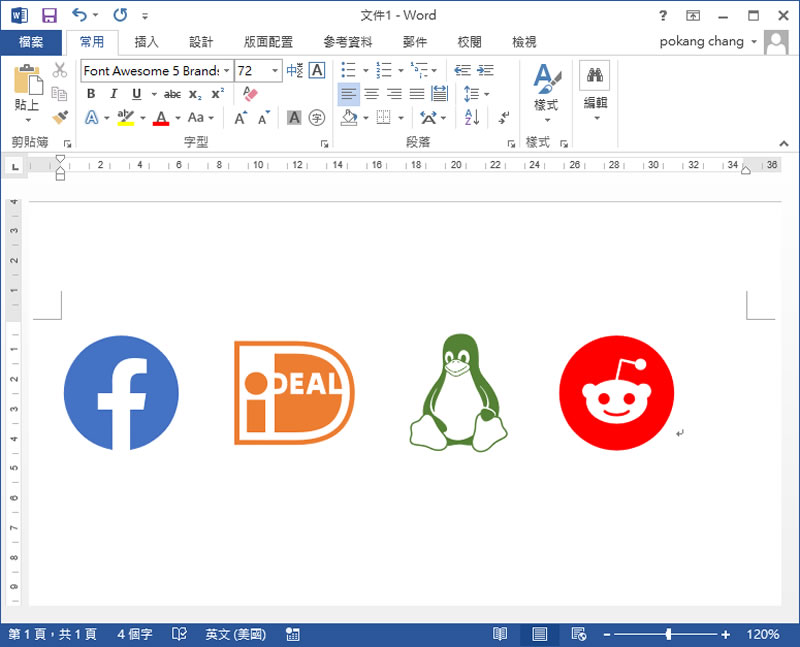Increase paragraph indent
The height and width of the screenshot is (647, 800).
click(485, 70)
